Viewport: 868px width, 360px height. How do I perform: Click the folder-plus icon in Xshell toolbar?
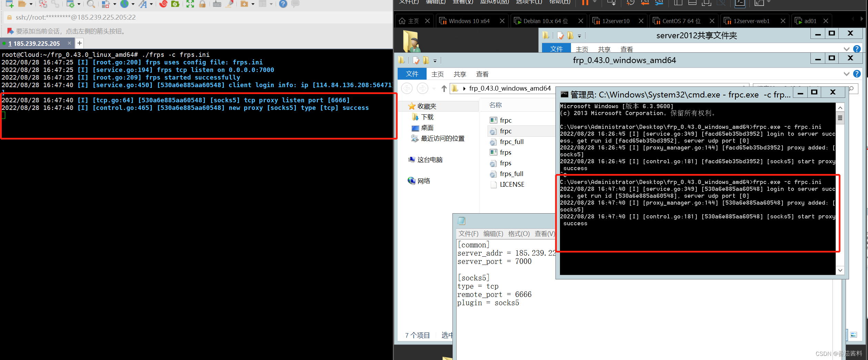244,4
